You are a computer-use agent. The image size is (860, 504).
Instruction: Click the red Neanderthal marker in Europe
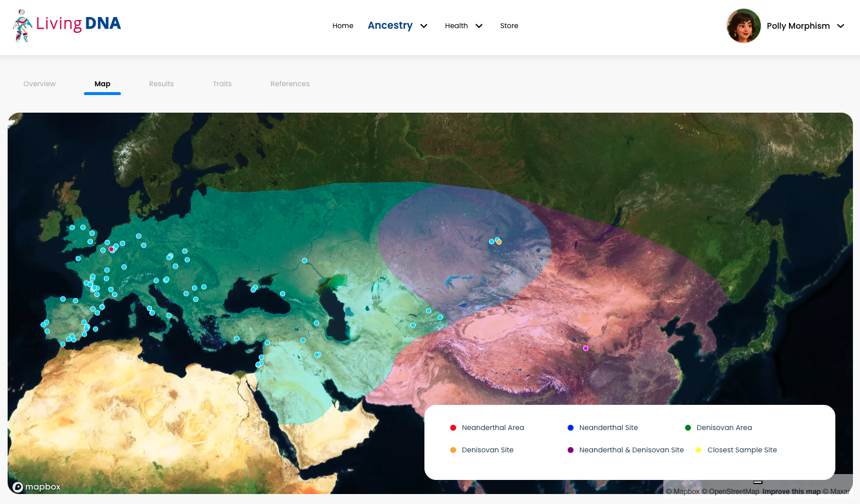click(111, 249)
